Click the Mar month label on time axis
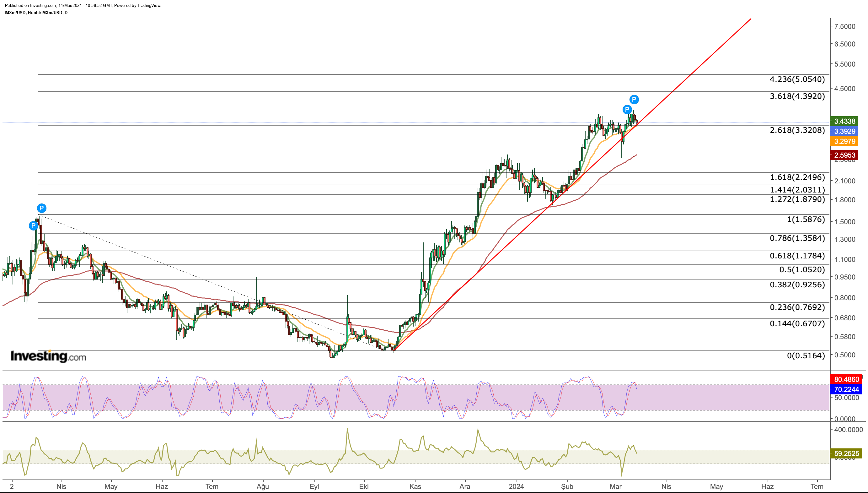 point(615,487)
